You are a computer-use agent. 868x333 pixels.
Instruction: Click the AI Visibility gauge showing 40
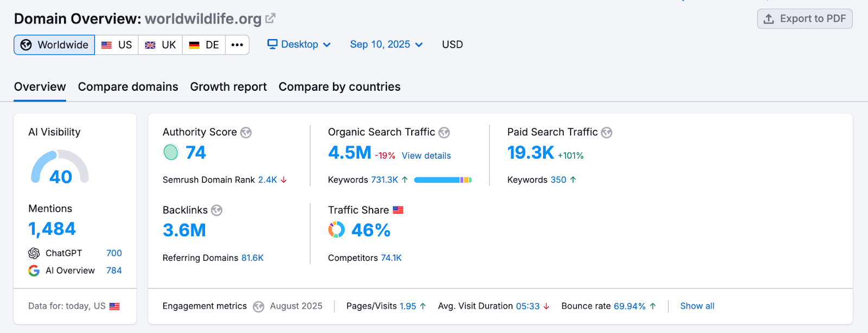(x=60, y=168)
